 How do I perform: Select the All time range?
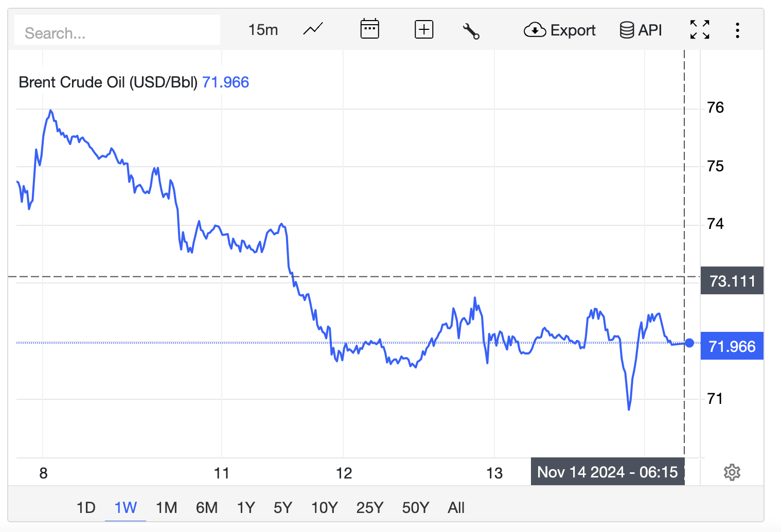[x=456, y=508]
